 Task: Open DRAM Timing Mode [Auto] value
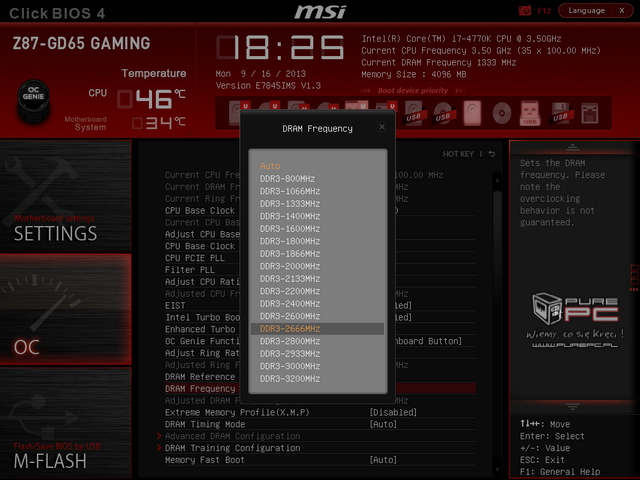coord(383,424)
